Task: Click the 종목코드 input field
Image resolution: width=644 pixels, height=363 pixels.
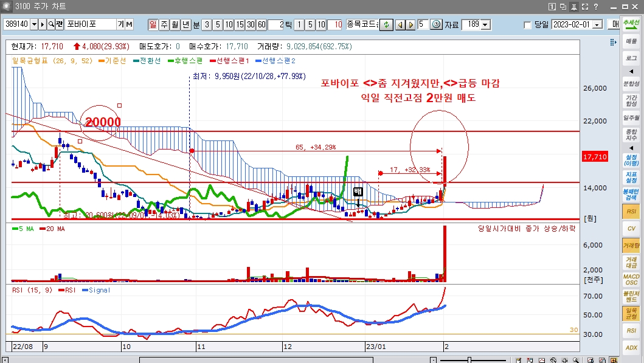Action: pos(362,25)
